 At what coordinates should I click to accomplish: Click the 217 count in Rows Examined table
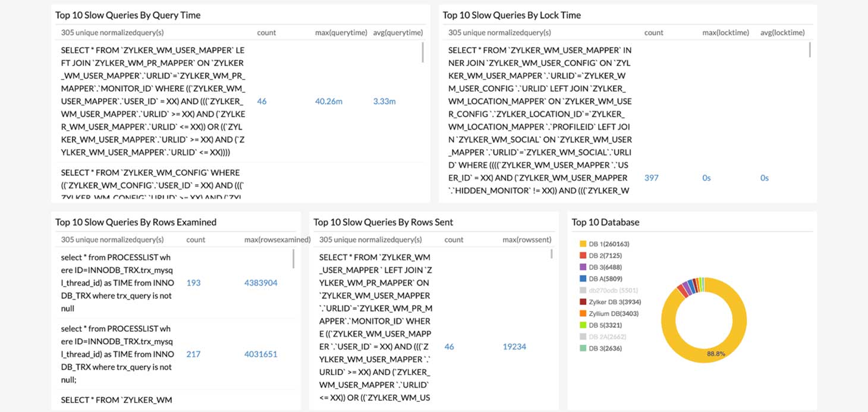click(x=193, y=354)
